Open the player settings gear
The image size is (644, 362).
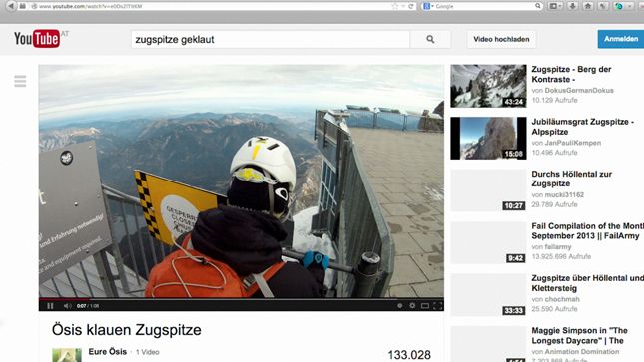coord(412,306)
